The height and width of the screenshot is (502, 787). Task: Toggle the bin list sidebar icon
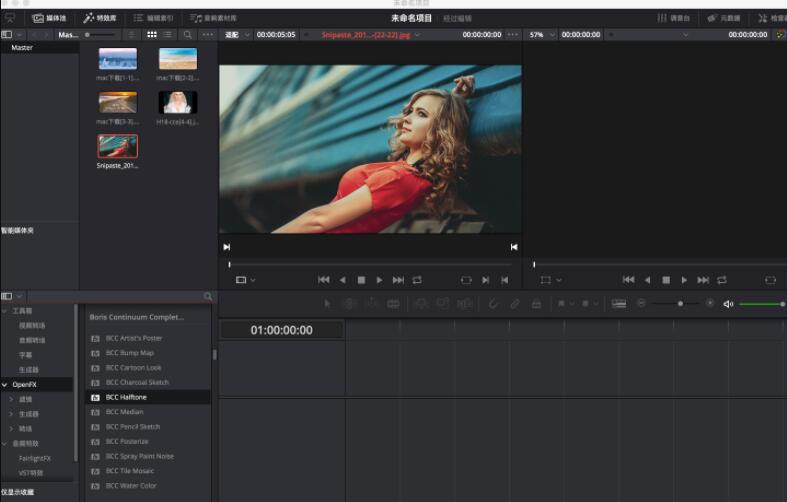(x=7, y=35)
